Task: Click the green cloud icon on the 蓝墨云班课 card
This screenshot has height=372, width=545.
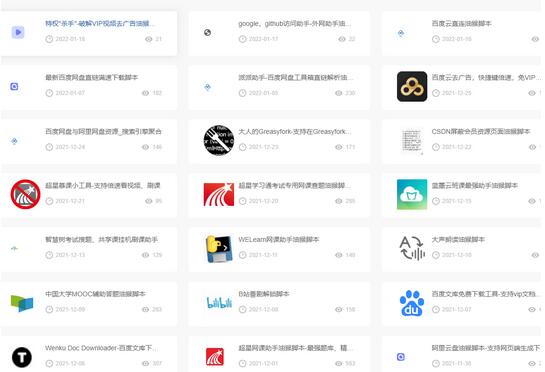Action: coord(412,194)
